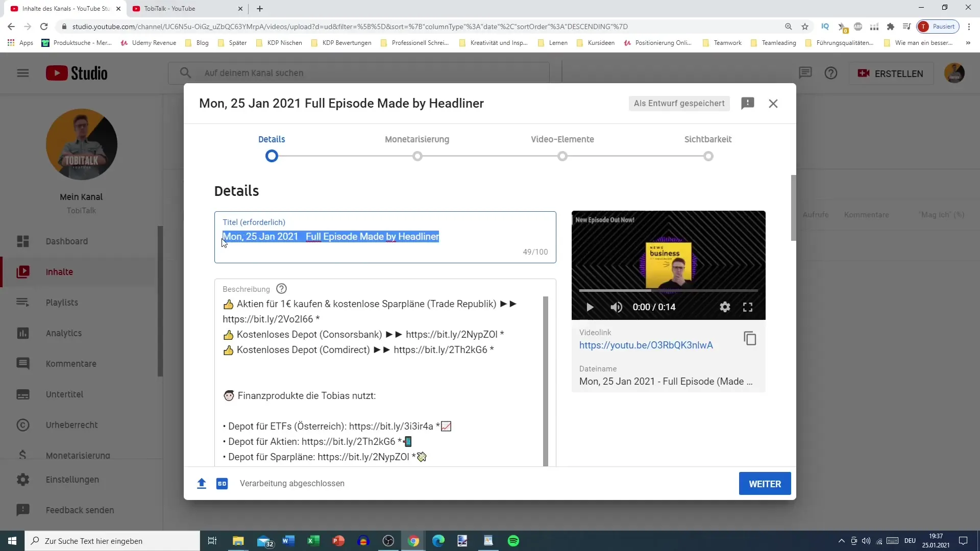Click the Pausiert profile button
The width and height of the screenshot is (980, 551).
[x=938, y=27]
